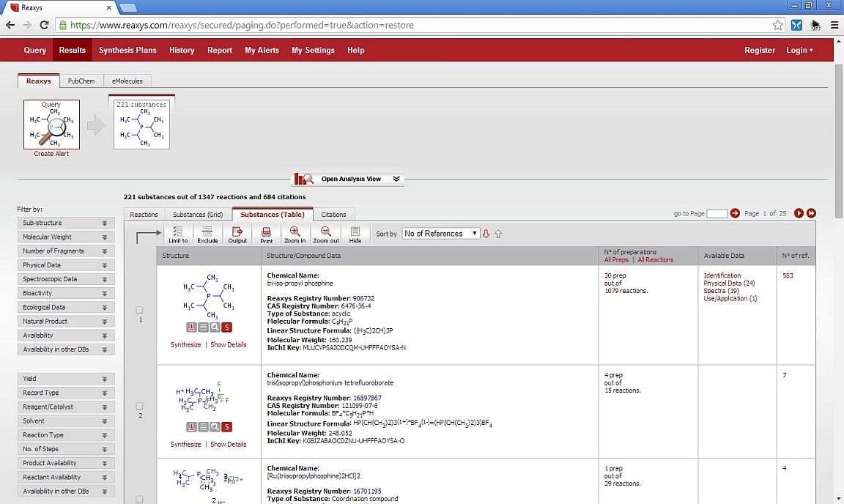Click Physical Data (24) link
The width and height of the screenshot is (844, 504).
pyautogui.click(x=729, y=283)
